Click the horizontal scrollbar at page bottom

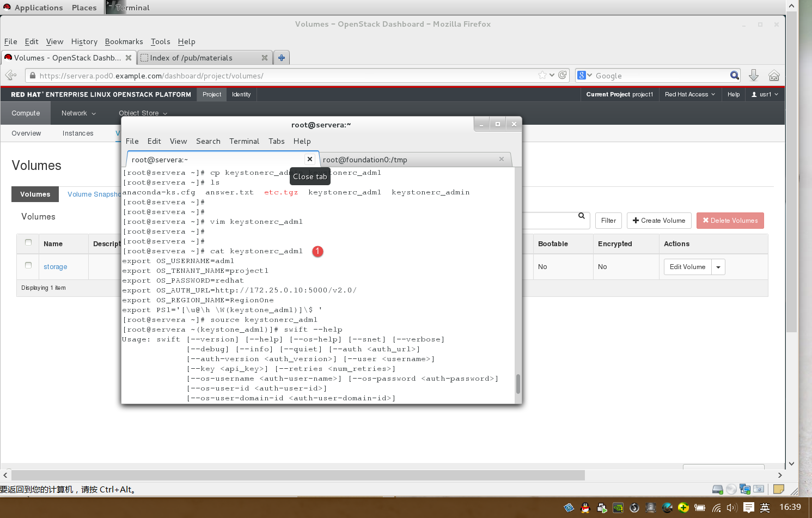point(298,476)
